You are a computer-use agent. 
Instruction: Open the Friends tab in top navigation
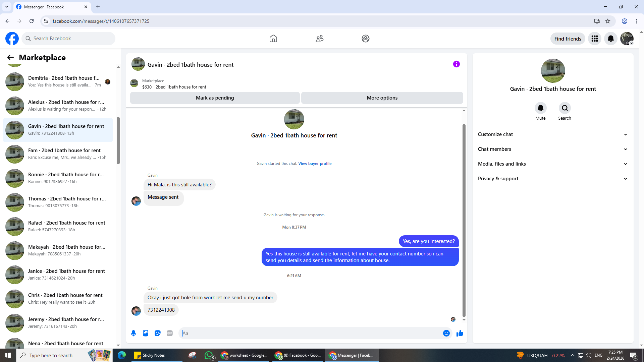point(319,39)
